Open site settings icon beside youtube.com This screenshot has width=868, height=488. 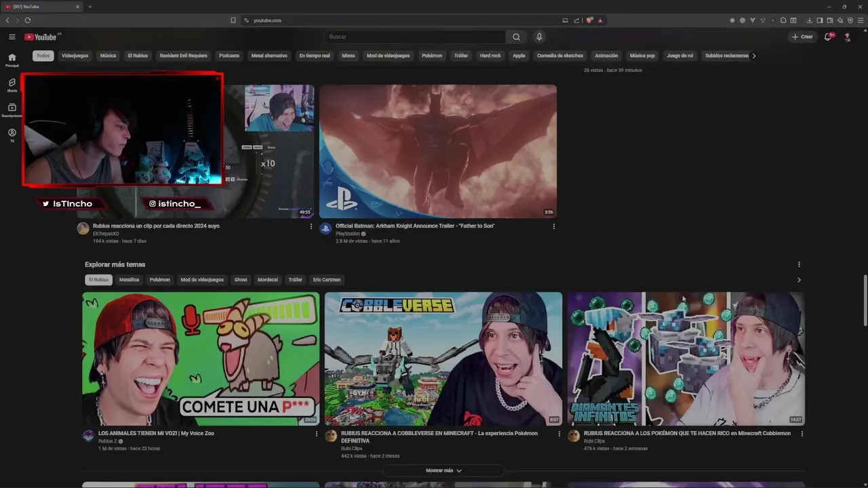(247, 20)
